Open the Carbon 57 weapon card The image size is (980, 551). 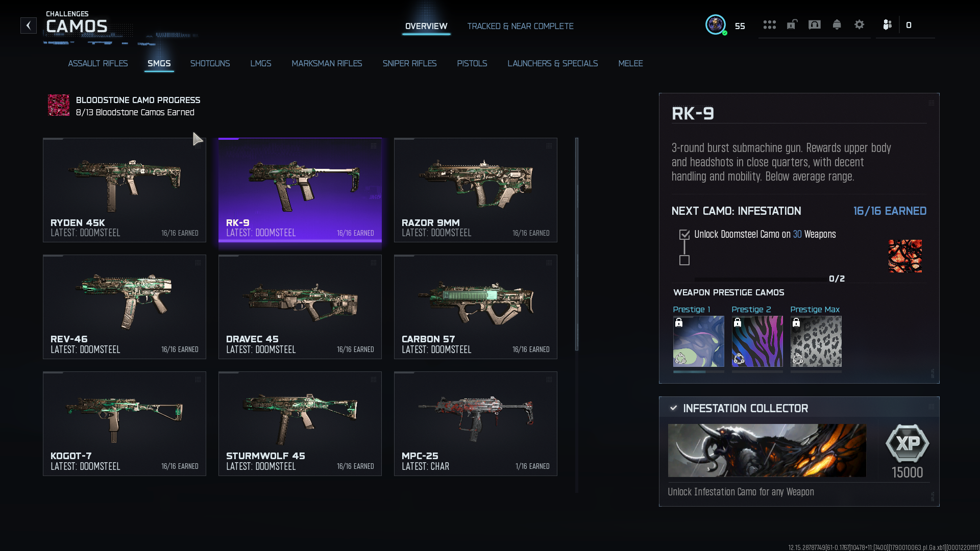coord(476,307)
